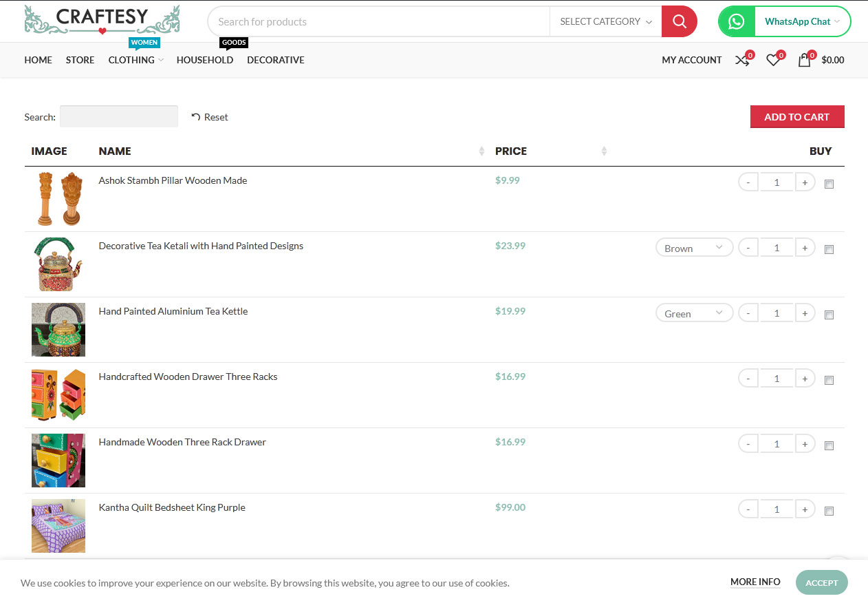Check the Ashok Stambh Pillar buy checkbox
Viewport: 868px width, 603px height.
coord(829,184)
